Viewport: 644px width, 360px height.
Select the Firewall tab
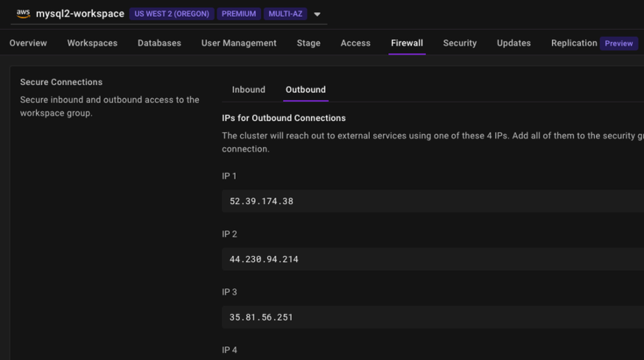click(x=407, y=43)
